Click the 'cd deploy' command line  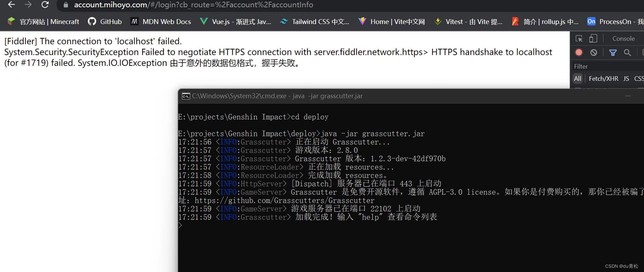pyautogui.click(x=253, y=117)
